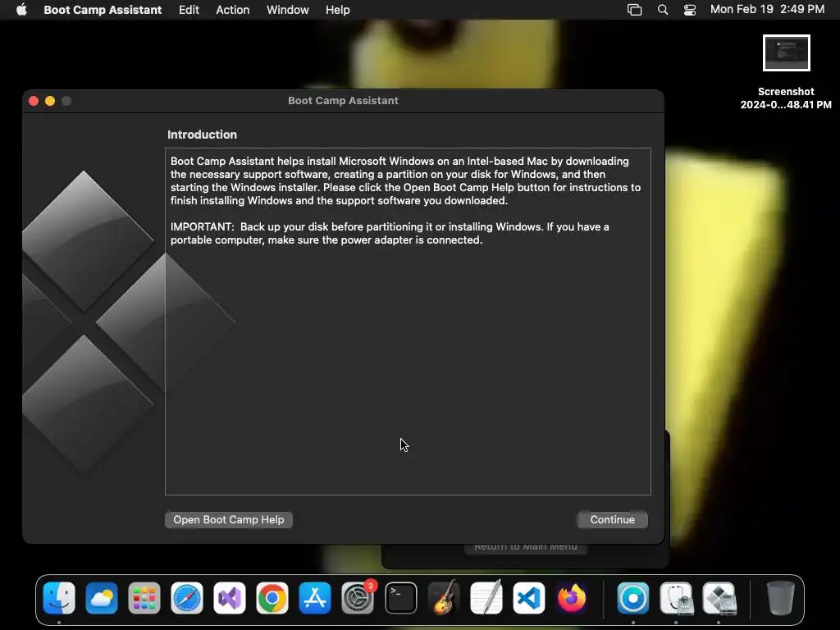Viewport: 840px width, 630px height.
Task: Click the Boot Camp Assistant window title
Action: [x=344, y=101]
